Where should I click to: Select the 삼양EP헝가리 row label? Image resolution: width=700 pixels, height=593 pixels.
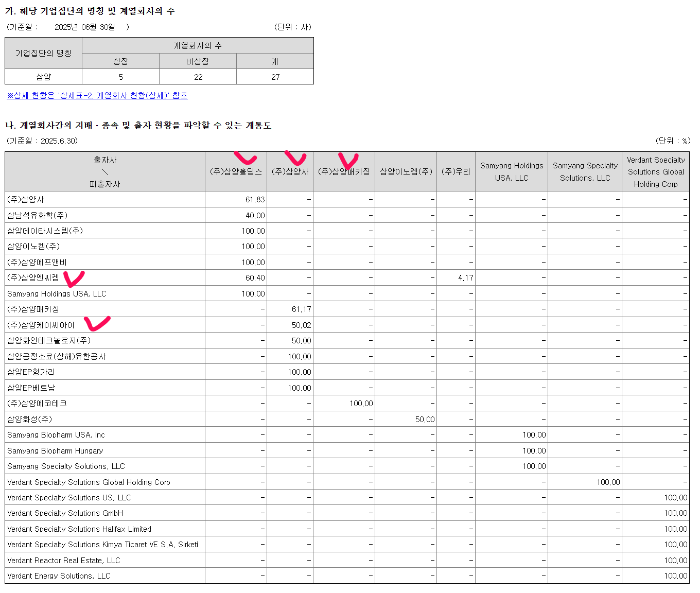[31, 372]
